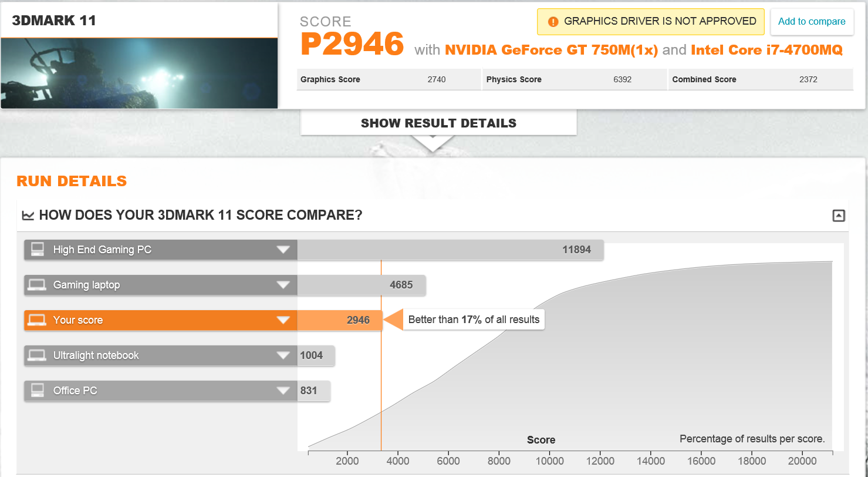Image resolution: width=868 pixels, height=477 pixels.
Task: Click the High End Gaming PC desktop icon
Action: pos(38,250)
